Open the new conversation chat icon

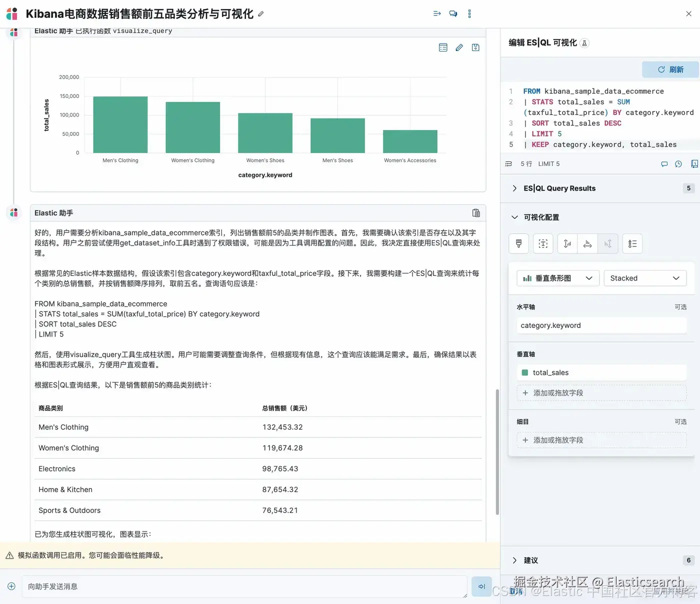(x=453, y=13)
